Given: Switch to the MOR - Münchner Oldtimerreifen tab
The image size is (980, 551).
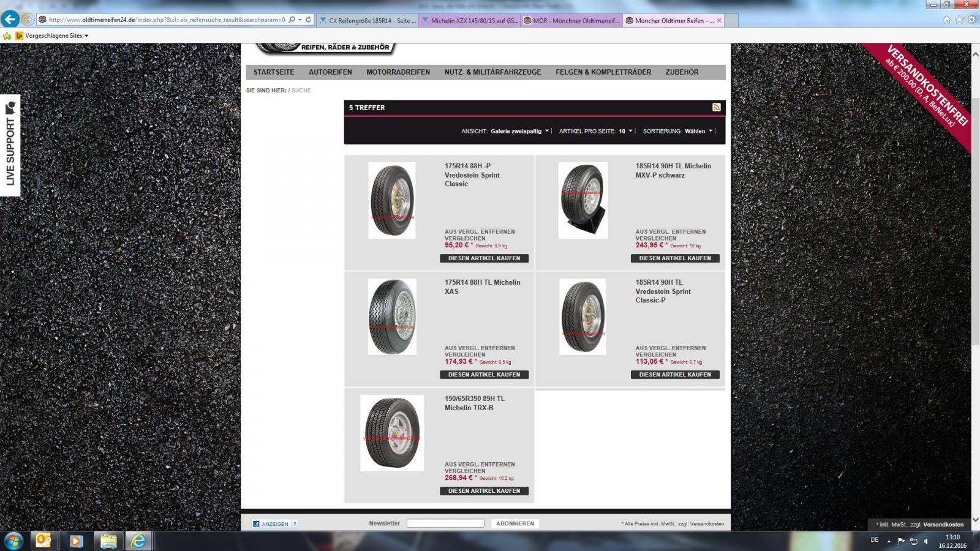Looking at the screenshot, I should click(571, 20).
